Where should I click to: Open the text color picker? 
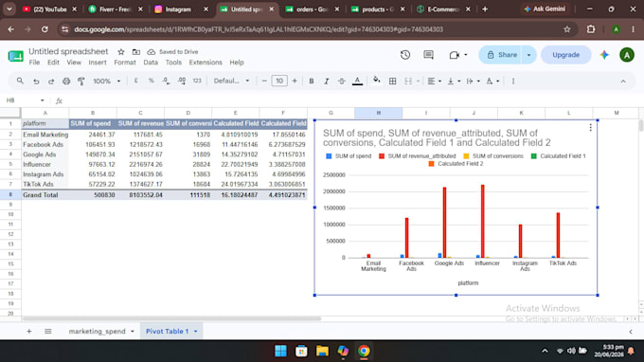pyautogui.click(x=357, y=81)
